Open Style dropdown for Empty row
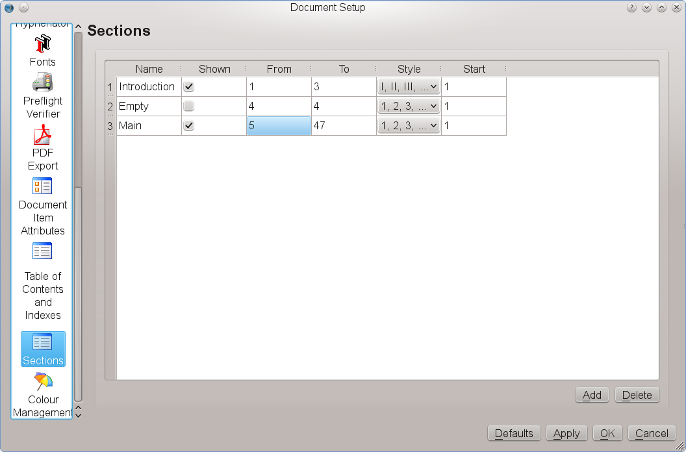686x452 pixels. [x=409, y=106]
